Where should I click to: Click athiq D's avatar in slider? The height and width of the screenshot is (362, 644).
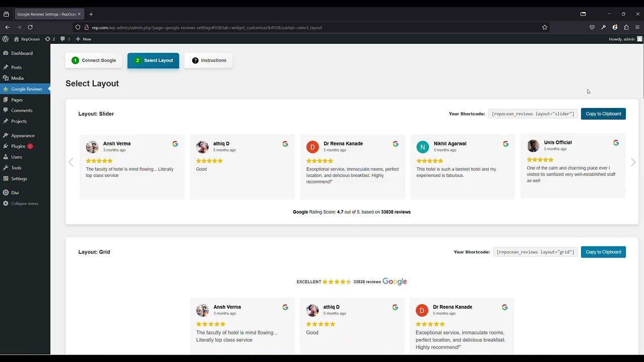202,147
